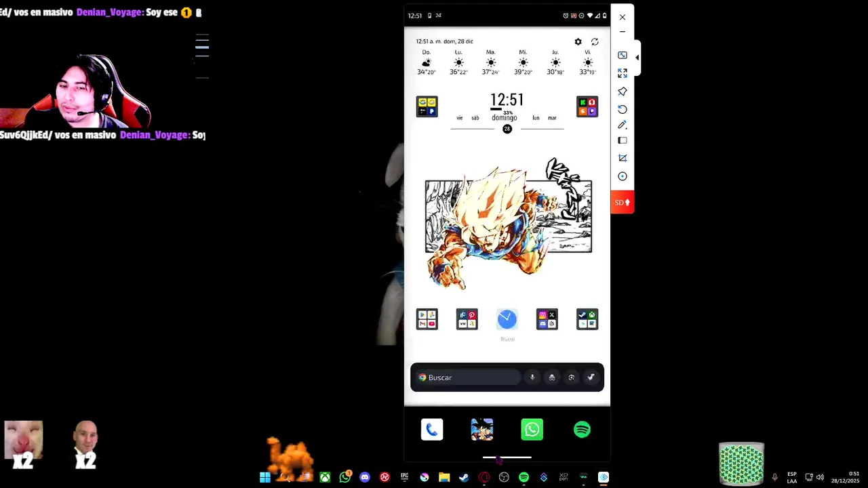Open the Goku icon app in the dock
The width and height of the screenshot is (868, 488).
click(482, 430)
